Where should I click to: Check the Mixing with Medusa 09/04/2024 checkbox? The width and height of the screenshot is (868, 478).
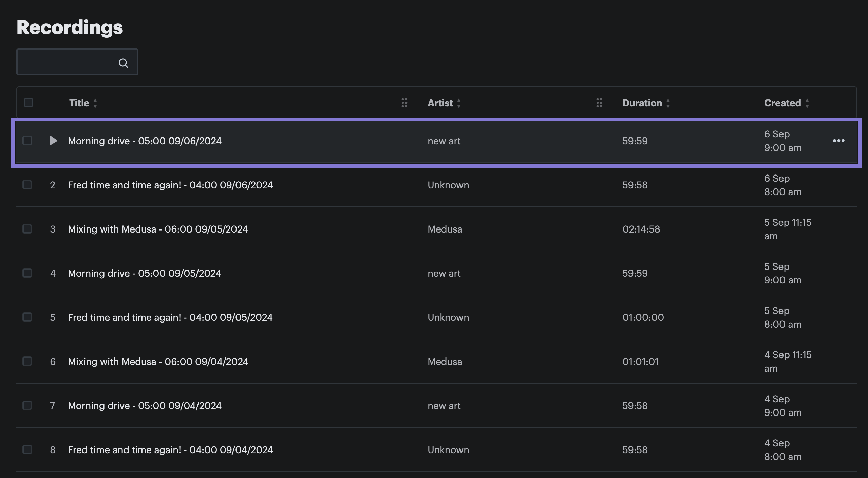tap(27, 361)
